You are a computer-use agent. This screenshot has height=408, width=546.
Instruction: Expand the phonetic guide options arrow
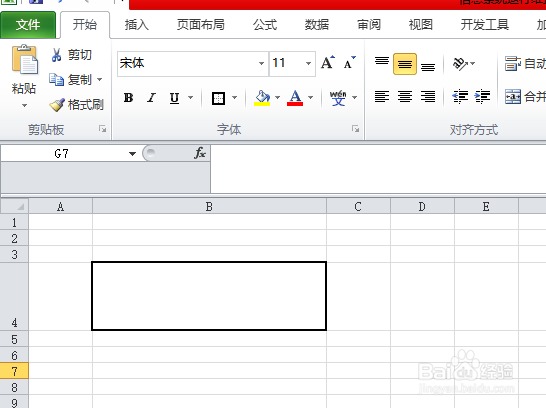tap(354, 97)
